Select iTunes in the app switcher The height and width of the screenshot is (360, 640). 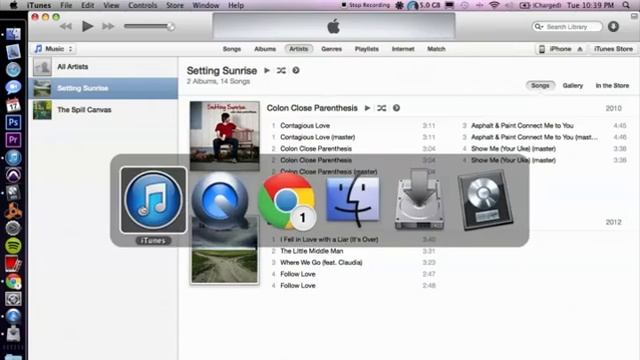[153, 200]
